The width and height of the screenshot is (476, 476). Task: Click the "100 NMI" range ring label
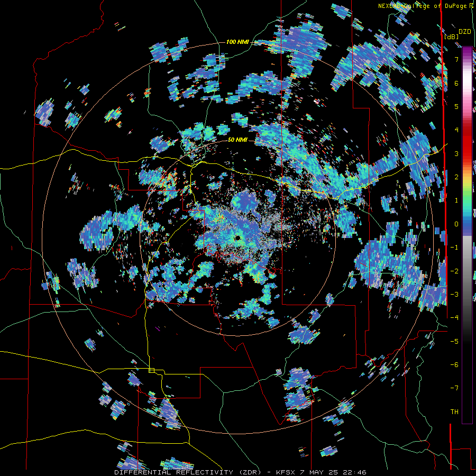[x=237, y=42]
